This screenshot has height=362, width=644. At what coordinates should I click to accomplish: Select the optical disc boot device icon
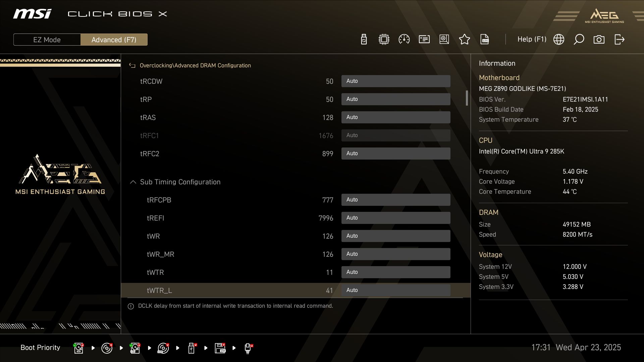107,348
